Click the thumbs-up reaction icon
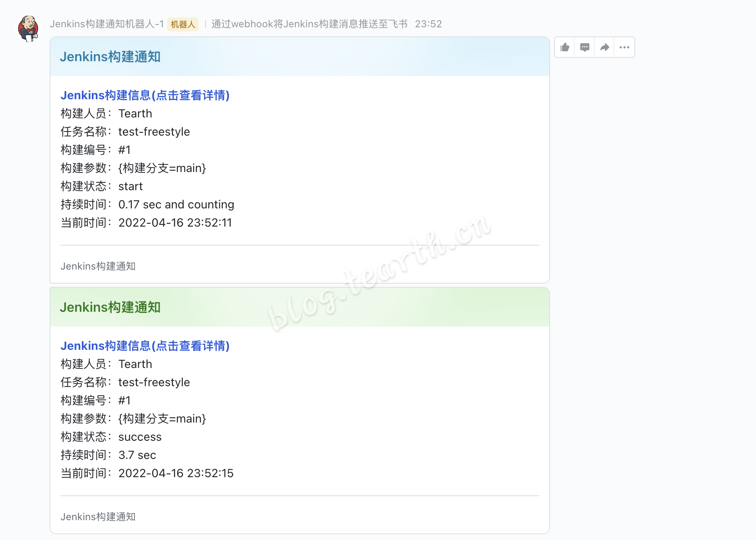The width and height of the screenshot is (756, 540). coord(565,47)
